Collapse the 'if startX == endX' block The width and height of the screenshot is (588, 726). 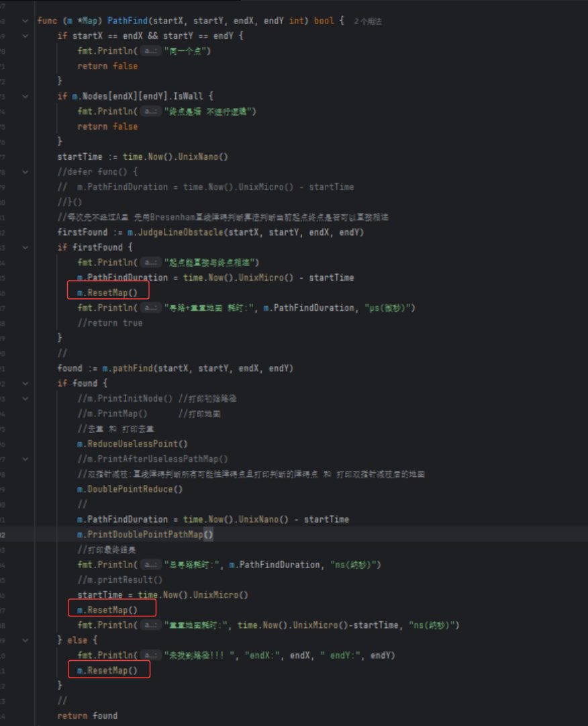26,36
